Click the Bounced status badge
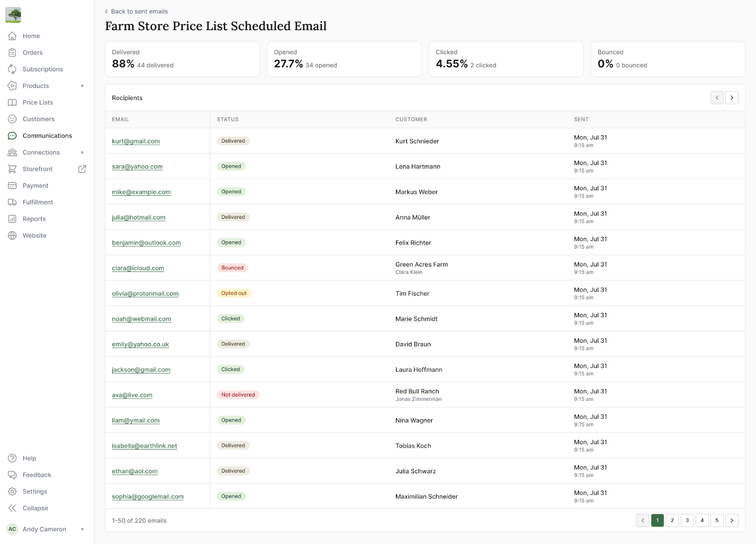Image resolution: width=756 pixels, height=544 pixels. (232, 268)
